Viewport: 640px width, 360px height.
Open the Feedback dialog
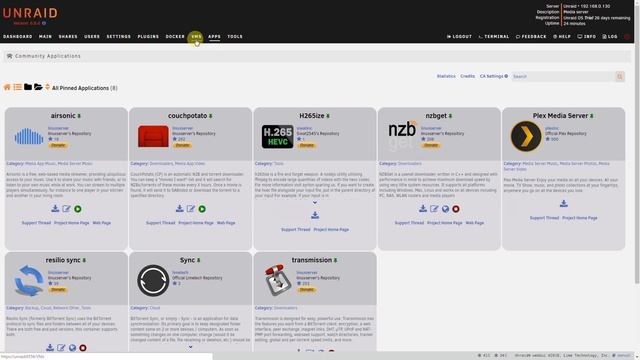point(531,37)
